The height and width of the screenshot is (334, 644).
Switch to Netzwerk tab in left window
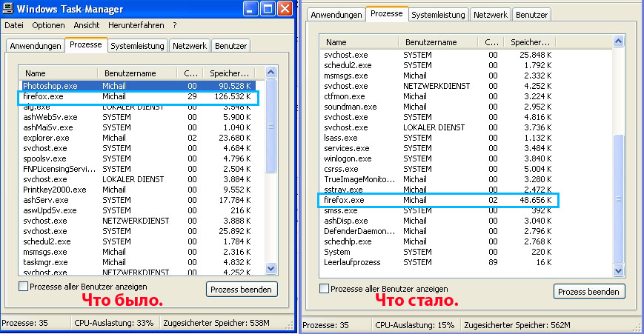click(x=189, y=46)
